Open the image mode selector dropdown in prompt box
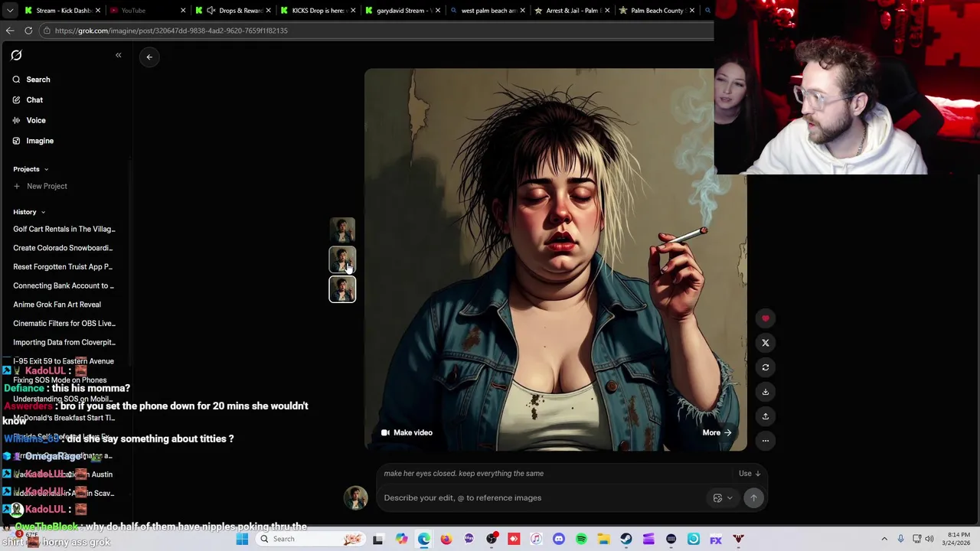Viewport: 980px width, 551px height. click(723, 498)
